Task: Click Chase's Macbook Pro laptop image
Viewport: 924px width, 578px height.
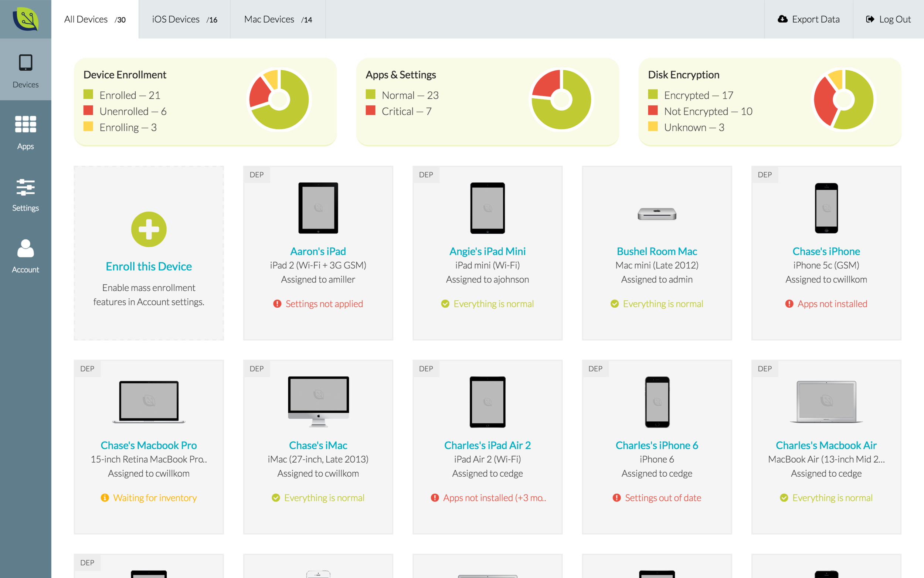Action: pos(149,402)
